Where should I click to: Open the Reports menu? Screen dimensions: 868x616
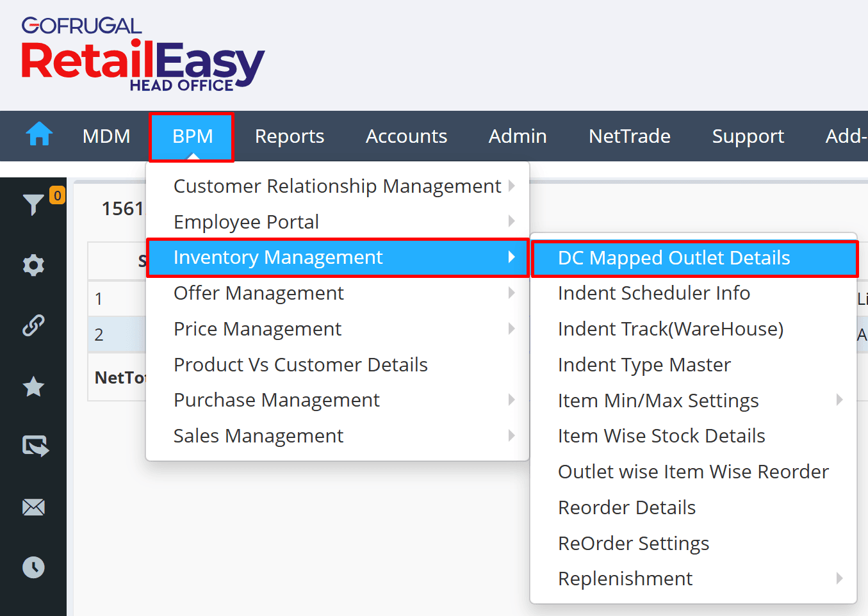tap(290, 136)
